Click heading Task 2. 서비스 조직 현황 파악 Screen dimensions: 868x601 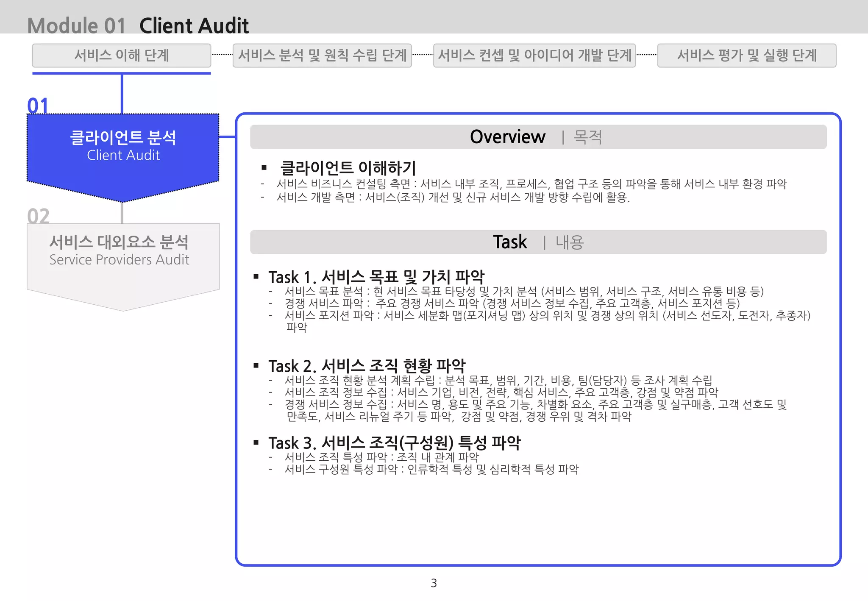pyautogui.click(x=367, y=366)
